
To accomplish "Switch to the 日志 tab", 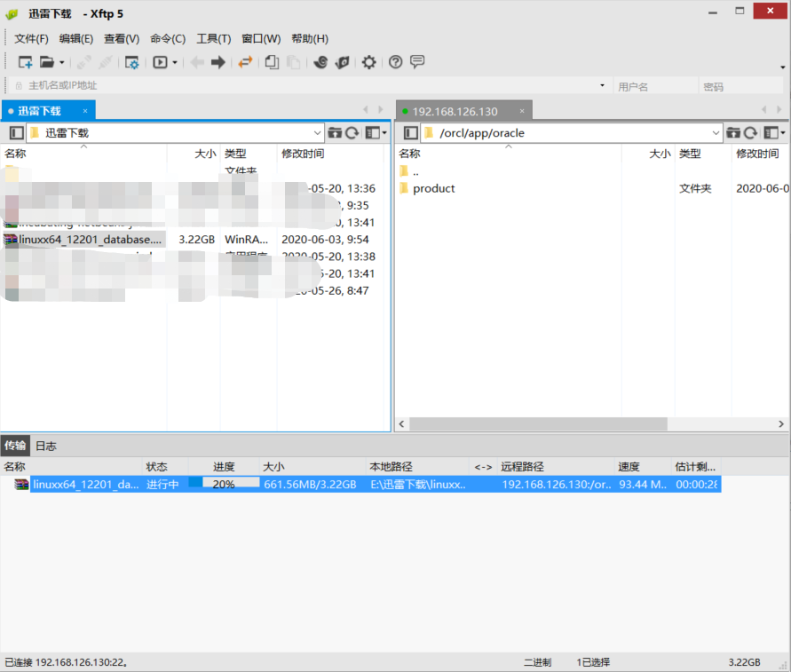I will click(46, 446).
